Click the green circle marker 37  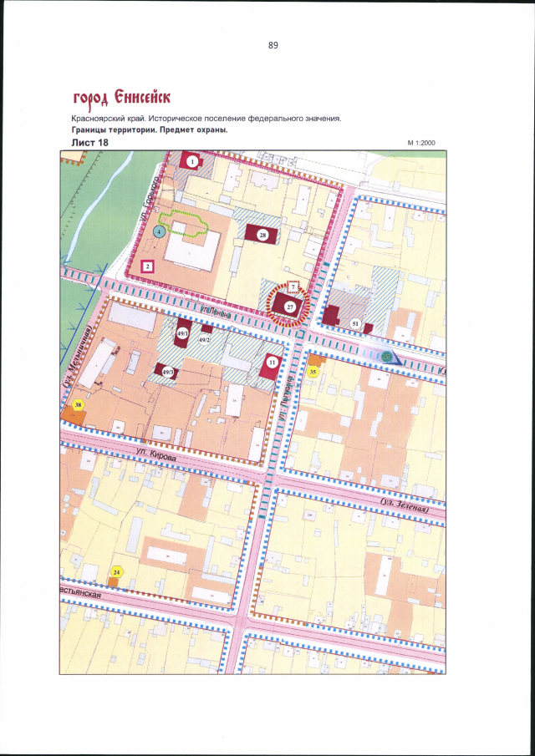(x=386, y=357)
